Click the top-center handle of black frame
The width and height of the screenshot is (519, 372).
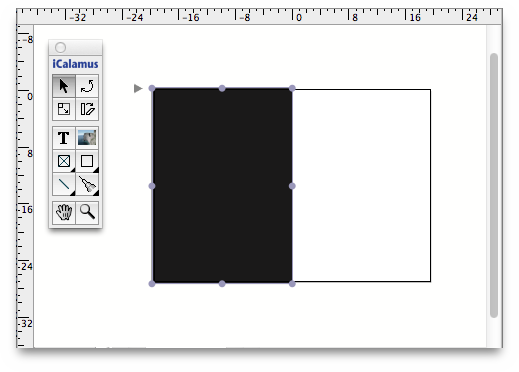click(222, 88)
